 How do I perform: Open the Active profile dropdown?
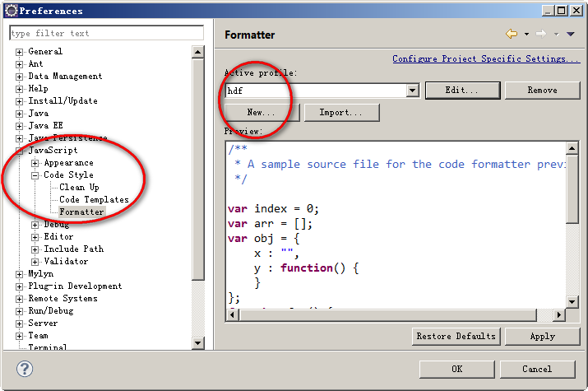[413, 91]
